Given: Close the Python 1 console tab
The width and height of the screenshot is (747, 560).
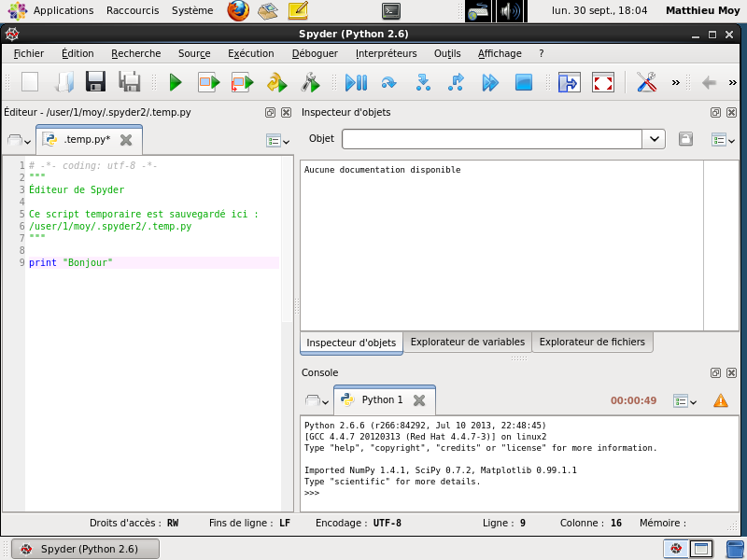Looking at the screenshot, I should 419,400.
